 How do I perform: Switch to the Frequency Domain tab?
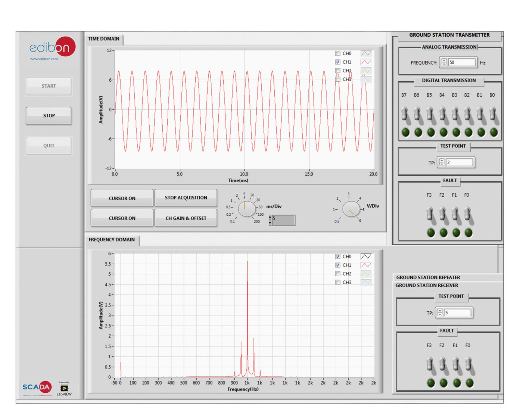[112, 240]
